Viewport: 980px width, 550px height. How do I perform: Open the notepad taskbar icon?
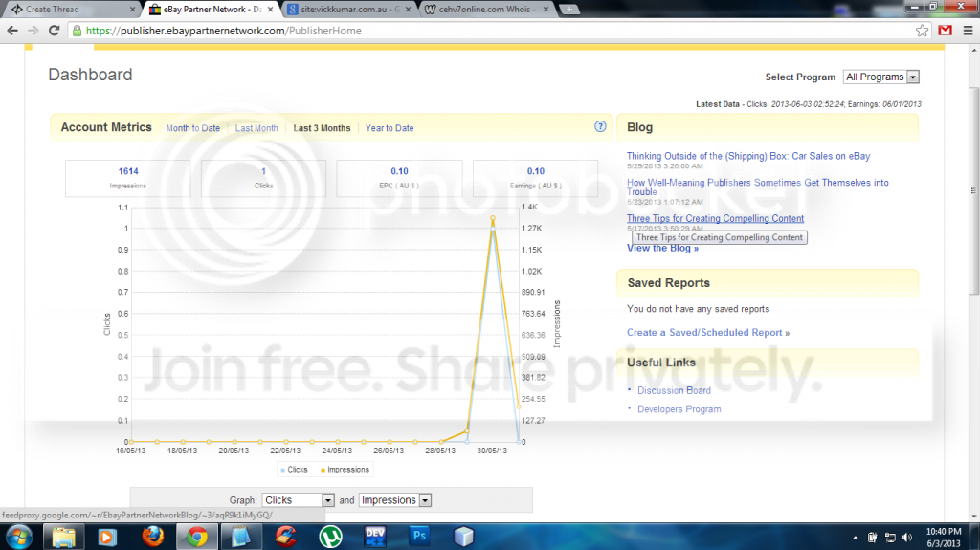pyautogui.click(x=240, y=537)
